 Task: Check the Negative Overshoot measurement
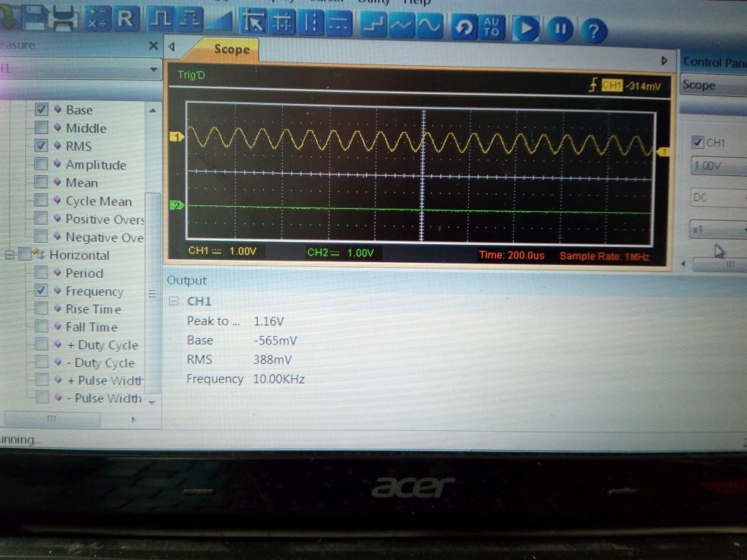[x=42, y=236]
